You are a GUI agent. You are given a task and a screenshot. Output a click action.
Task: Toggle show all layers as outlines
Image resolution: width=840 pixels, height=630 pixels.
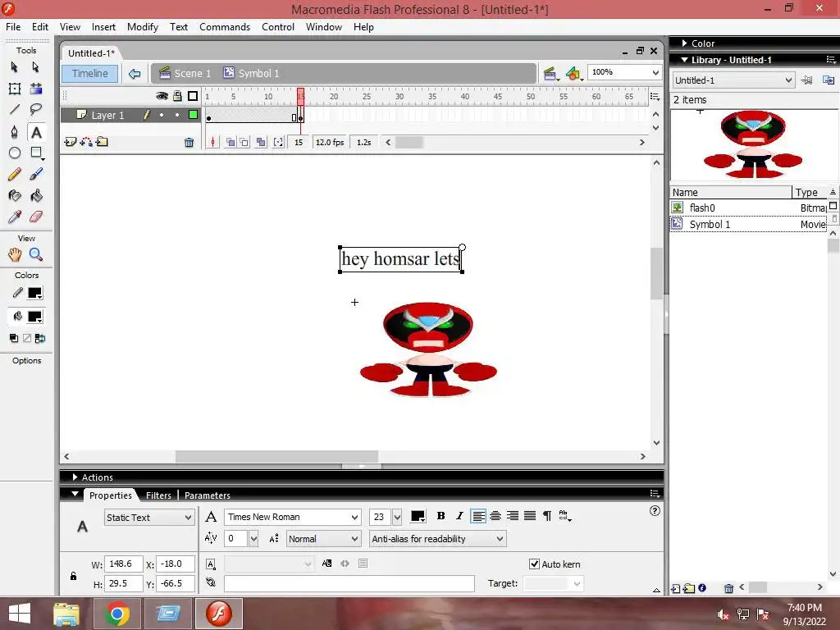point(193,96)
